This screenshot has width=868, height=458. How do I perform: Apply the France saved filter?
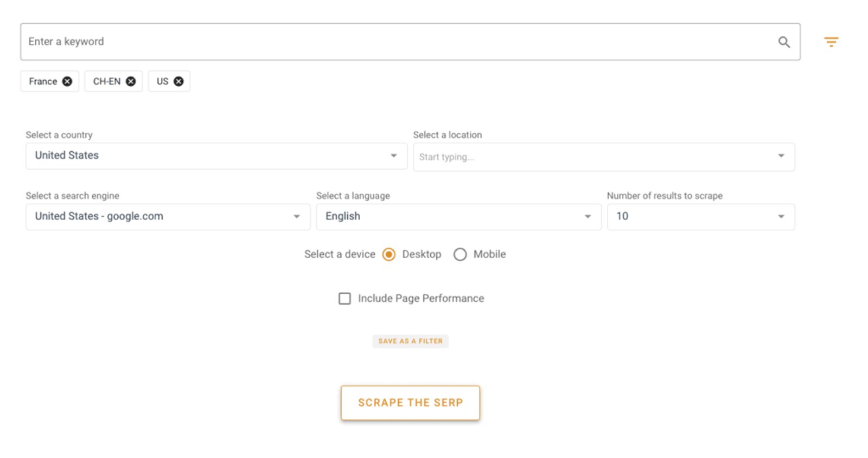[x=43, y=81]
